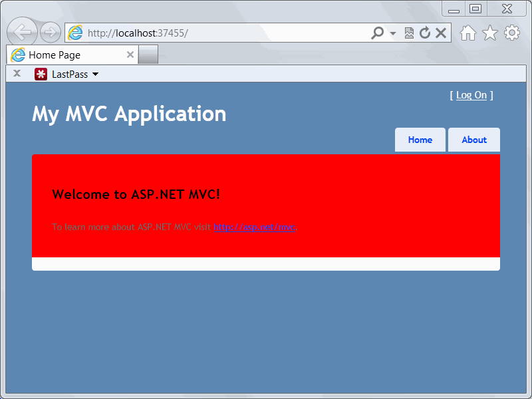Click the Refresh icon in address bar
Screen dimensions: 532x399
click(x=425, y=33)
